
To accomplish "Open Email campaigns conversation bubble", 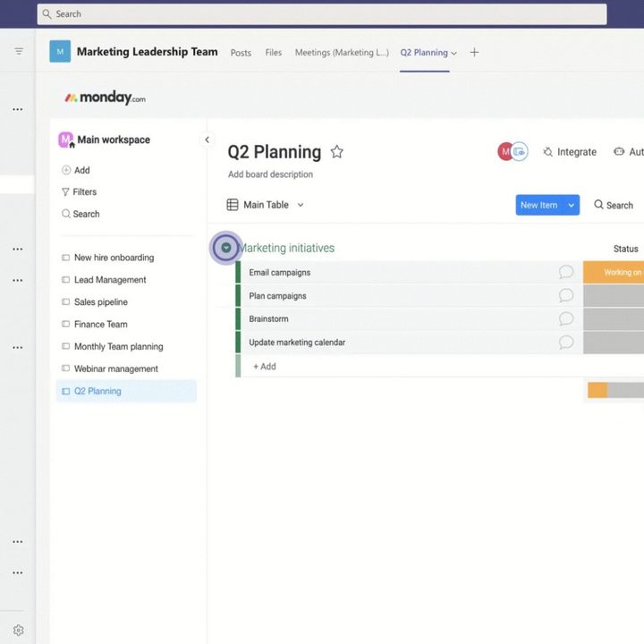I will [565, 272].
